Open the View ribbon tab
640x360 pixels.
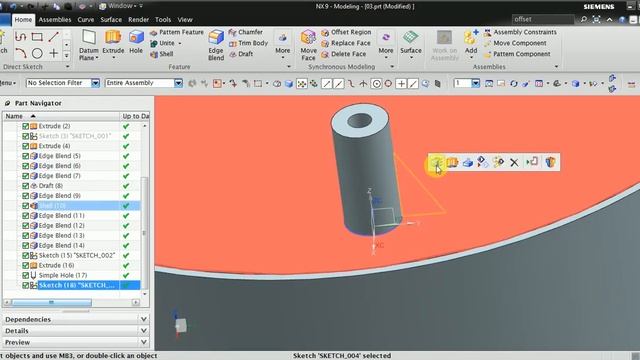[185, 20]
